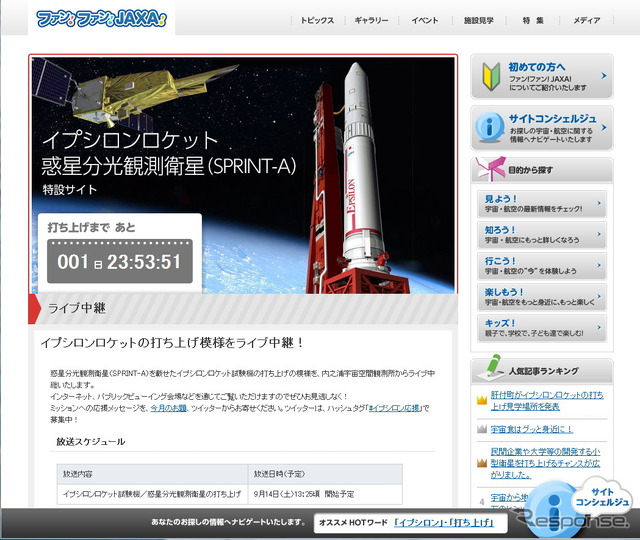Click the green-yellow beginner mark icon
The height and width of the screenshot is (540, 640).
click(491, 76)
